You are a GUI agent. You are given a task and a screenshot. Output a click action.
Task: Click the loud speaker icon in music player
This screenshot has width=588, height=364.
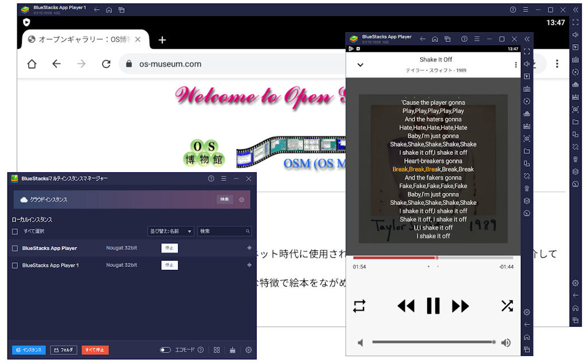point(506,343)
